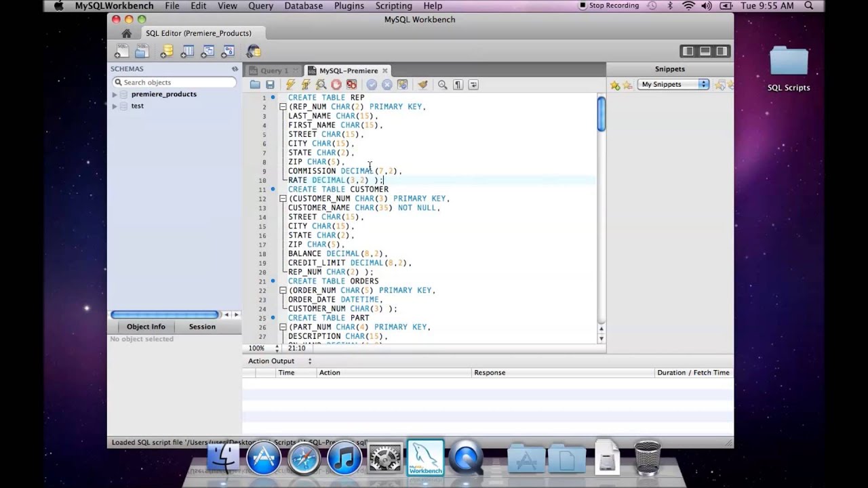Click the sidebar horizontal scrollbar
Image resolution: width=868 pixels, height=488 pixels.
coord(165,314)
